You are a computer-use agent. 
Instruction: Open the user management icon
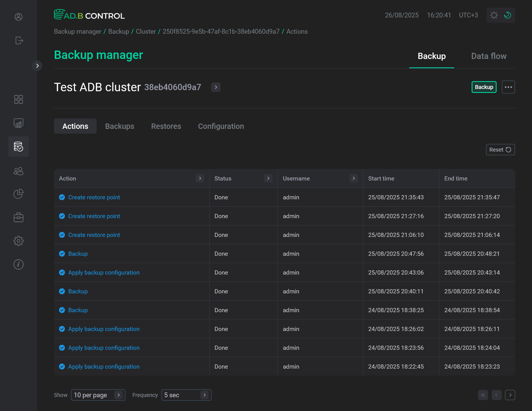18,171
